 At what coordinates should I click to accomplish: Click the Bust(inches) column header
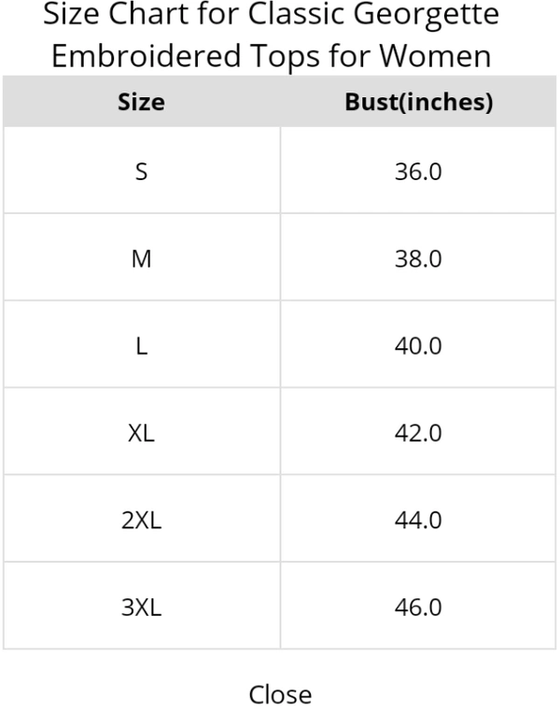[418, 102]
